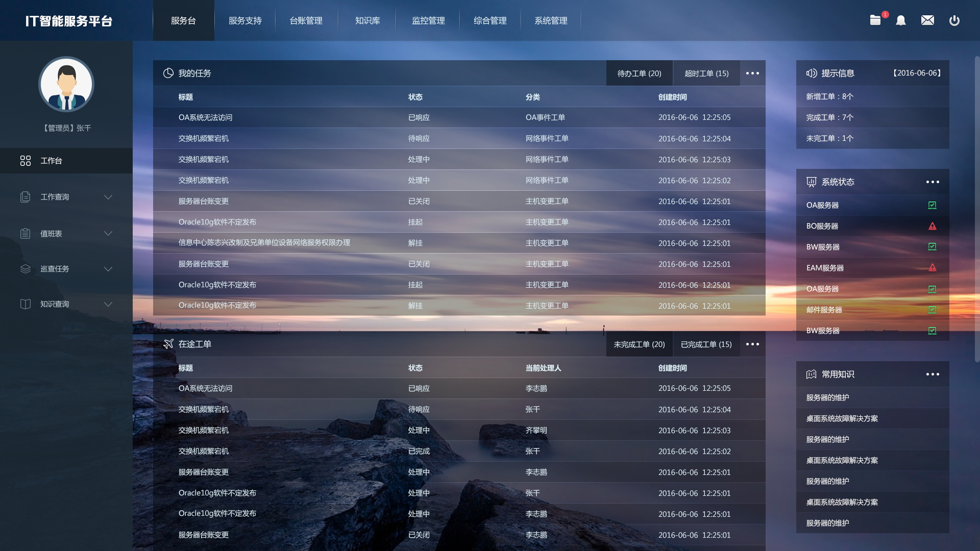Switch to 服务台 top menu
This screenshot has height=551, width=980.
pos(184,20)
